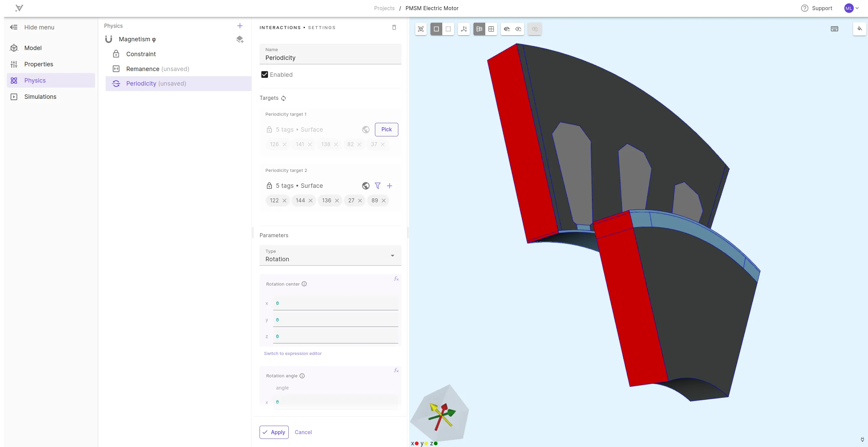Image resolution: width=868 pixels, height=447 pixels.
Task: Remove tag 27 from target 2
Action: [x=360, y=201]
